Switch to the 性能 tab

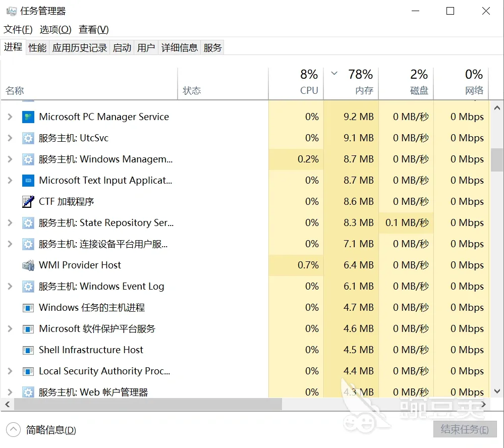click(x=37, y=47)
